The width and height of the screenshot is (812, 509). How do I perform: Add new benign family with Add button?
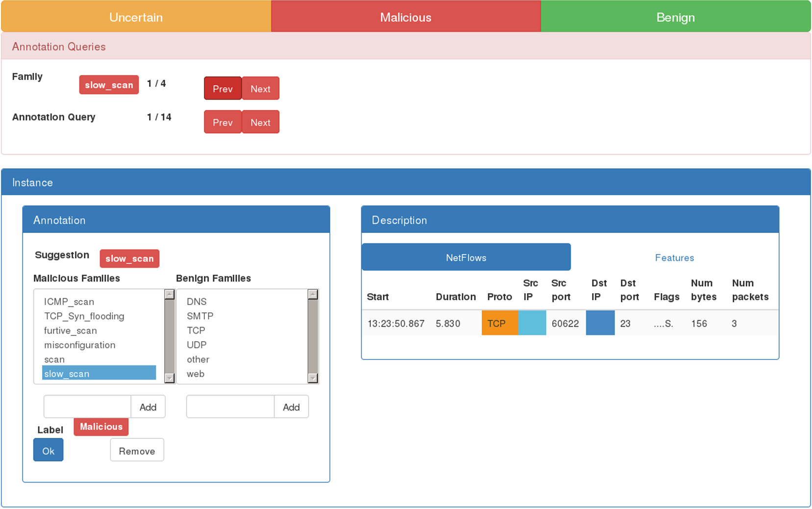click(x=291, y=407)
